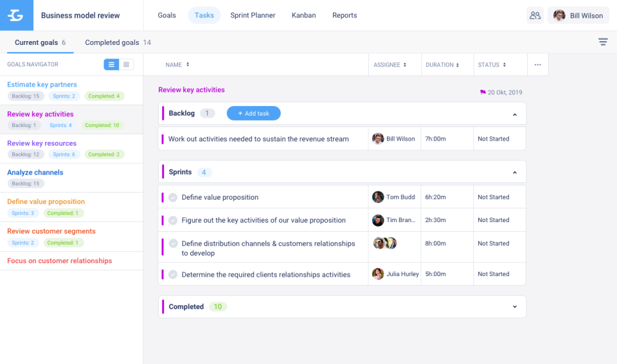Collapse the Backlog section
Screen dimensions: 617x364
click(x=515, y=114)
